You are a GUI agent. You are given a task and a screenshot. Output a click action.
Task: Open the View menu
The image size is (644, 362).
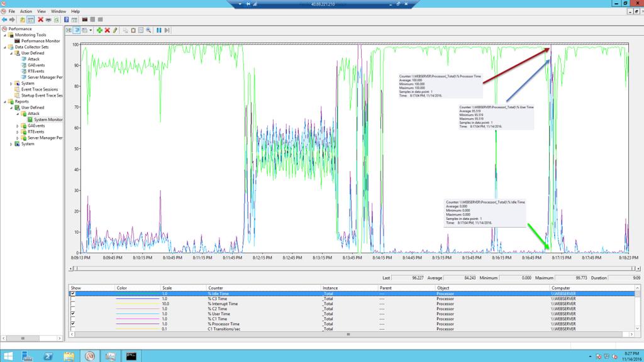coord(42,11)
